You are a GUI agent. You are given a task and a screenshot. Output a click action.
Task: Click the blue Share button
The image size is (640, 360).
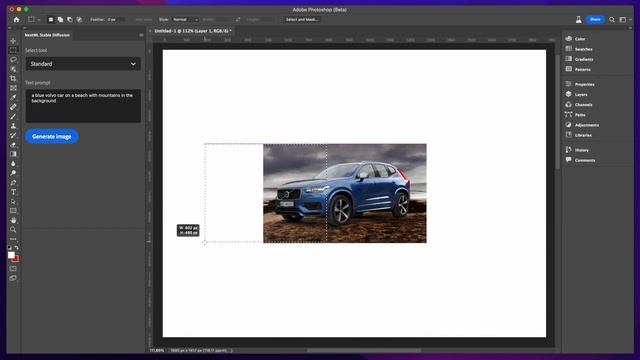tap(595, 19)
